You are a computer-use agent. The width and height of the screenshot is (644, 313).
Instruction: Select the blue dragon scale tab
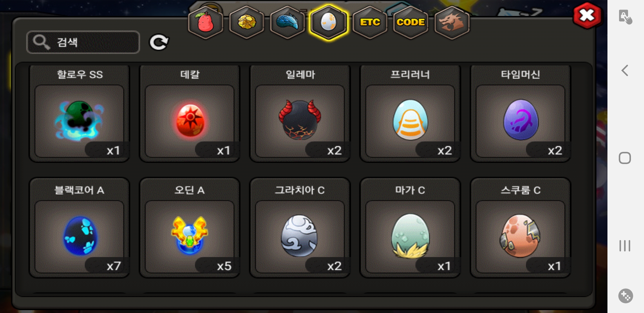[x=287, y=23]
